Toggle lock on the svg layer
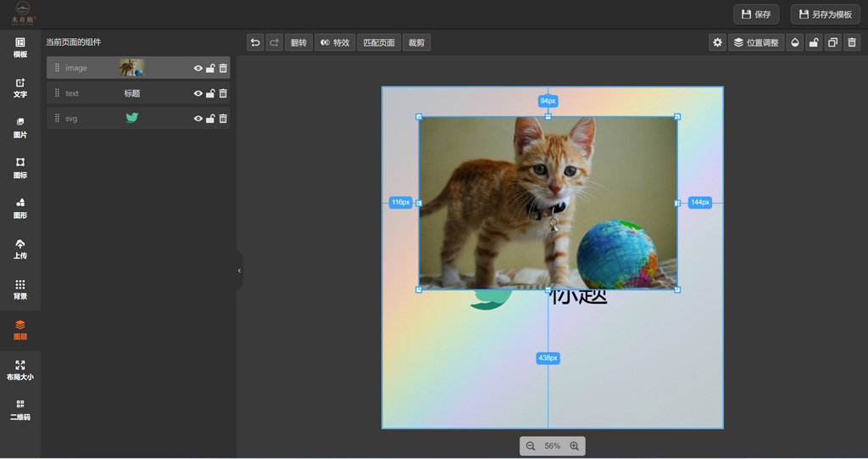 210,118
